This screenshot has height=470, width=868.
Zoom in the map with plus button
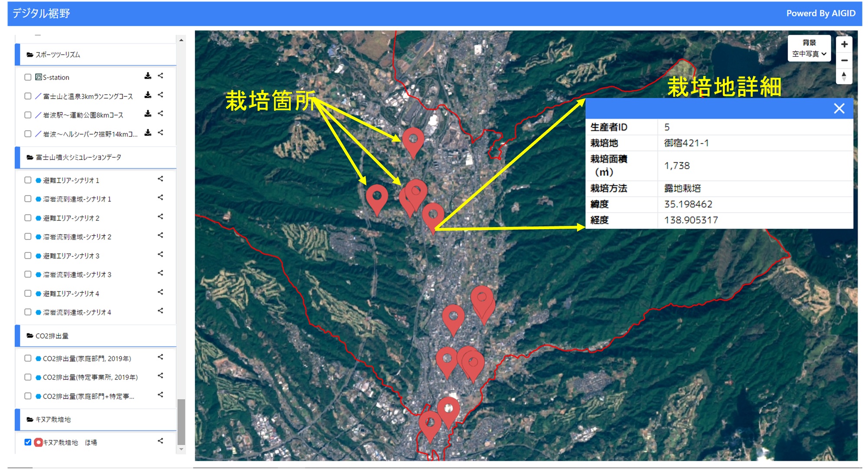tap(844, 44)
